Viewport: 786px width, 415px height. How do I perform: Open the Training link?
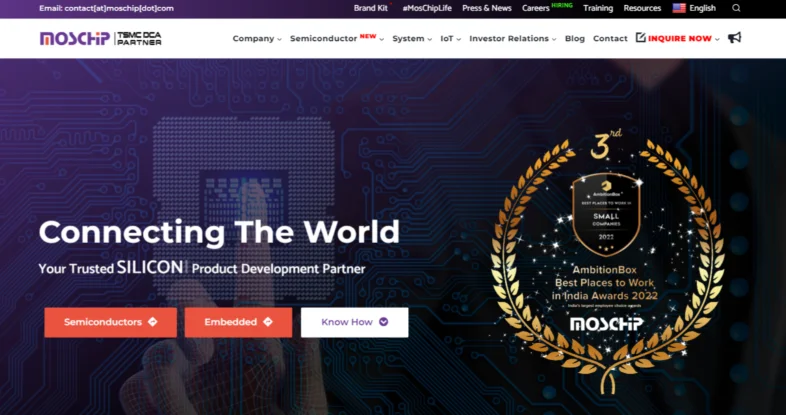click(x=598, y=8)
